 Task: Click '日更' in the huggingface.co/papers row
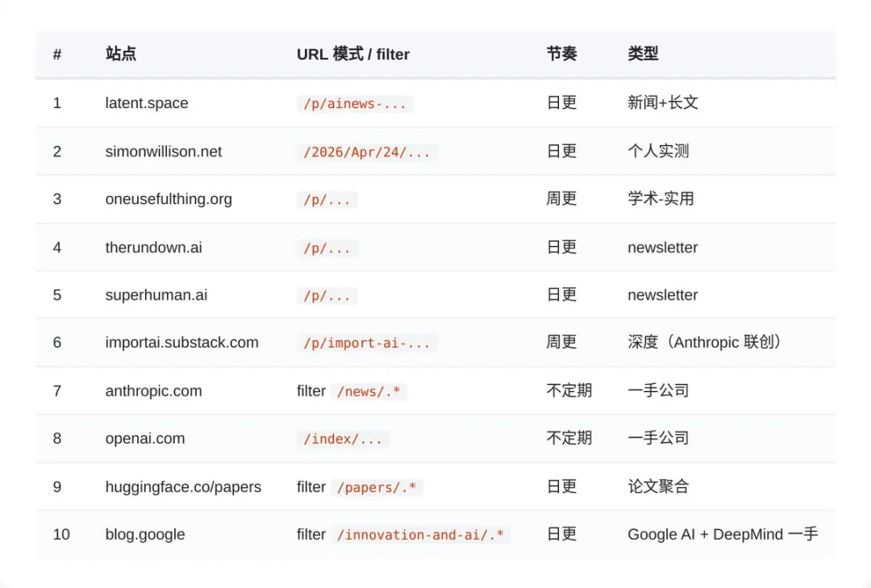(561, 487)
